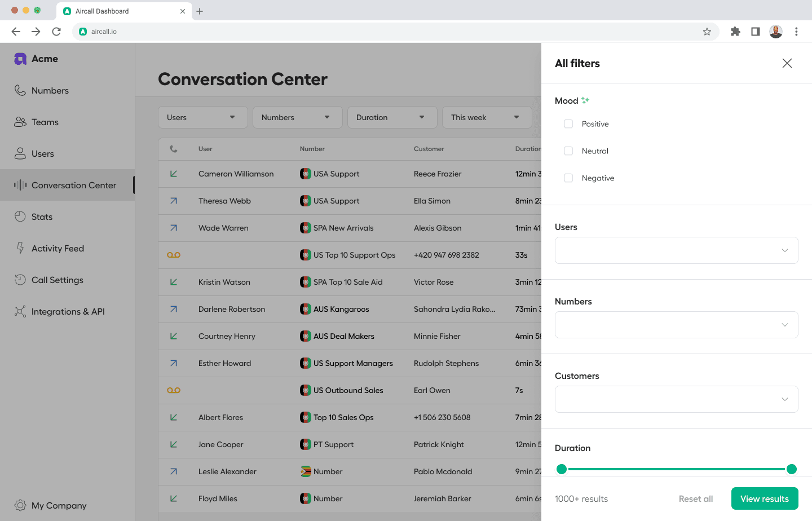Check the Positive mood checkbox
This screenshot has width=812, height=521.
click(568, 124)
